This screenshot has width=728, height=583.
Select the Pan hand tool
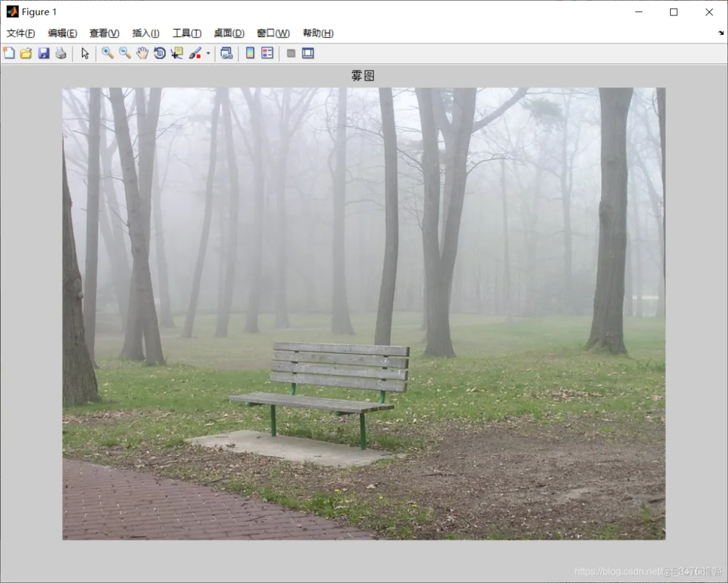pos(142,53)
